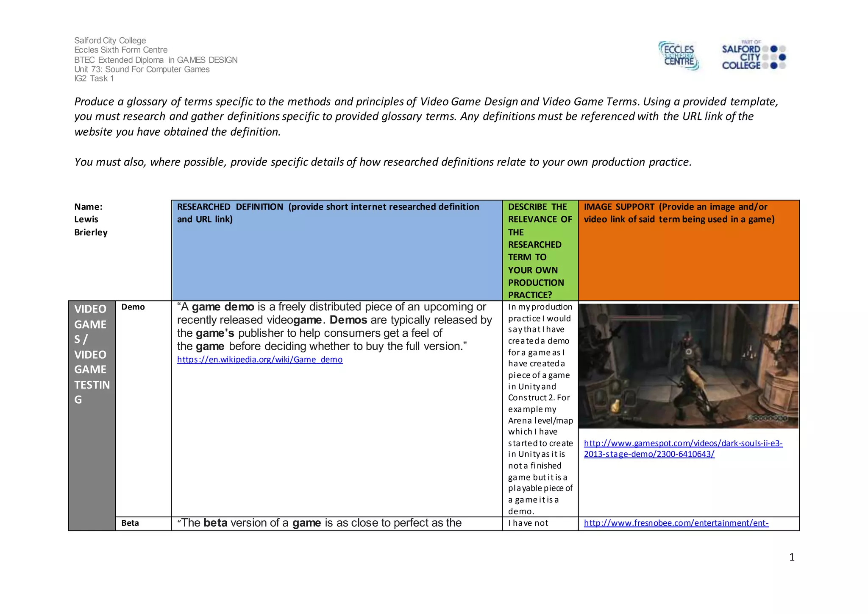Click the Dark Souls gameplay screenshot
The image size is (868, 614).
point(688,366)
